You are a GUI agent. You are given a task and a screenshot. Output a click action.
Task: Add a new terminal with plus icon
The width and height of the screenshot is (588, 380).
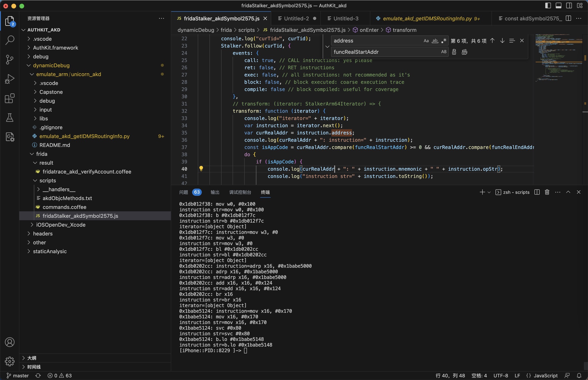(482, 192)
